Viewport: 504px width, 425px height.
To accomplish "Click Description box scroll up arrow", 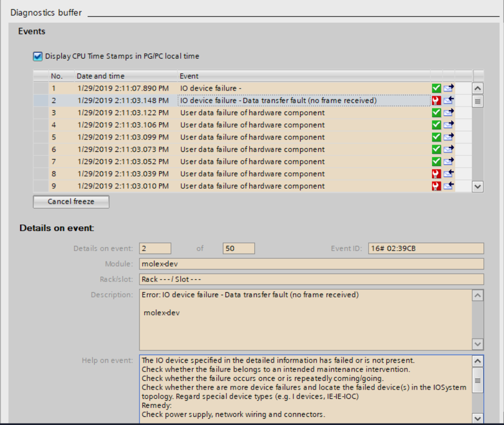I will point(478,295).
